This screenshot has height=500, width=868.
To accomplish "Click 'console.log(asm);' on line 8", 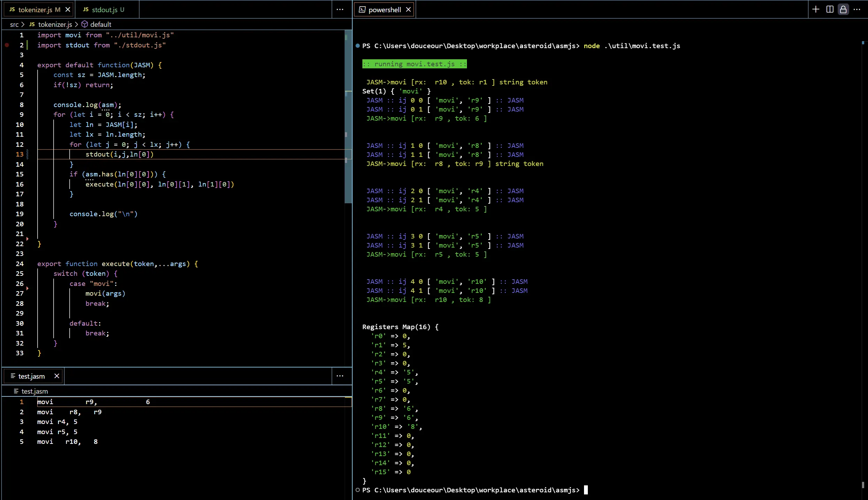I will coord(87,105).
